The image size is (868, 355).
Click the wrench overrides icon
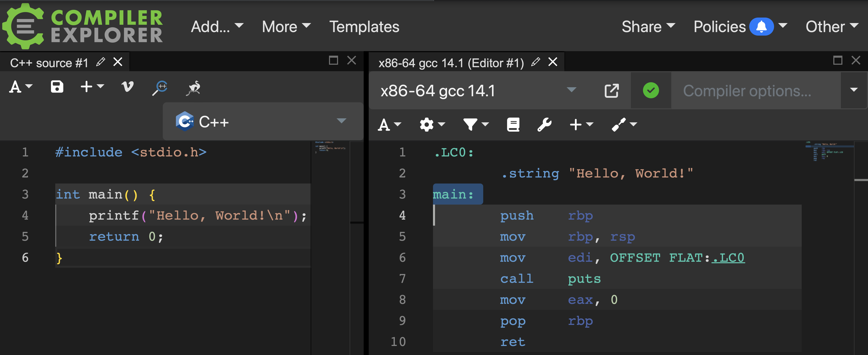point(544,125)
